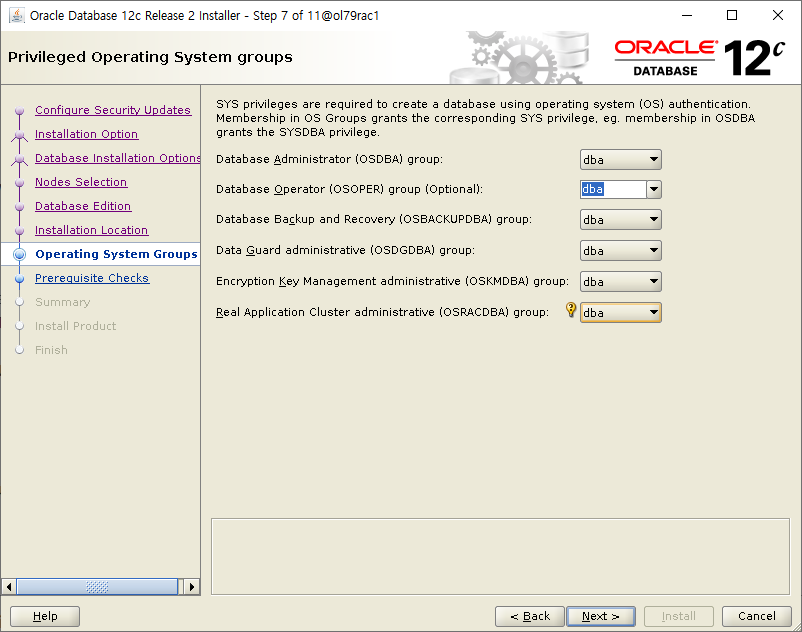The width and height of the screenshot is (802, 632).
Task: Maximize the installer window
Action: pos(732,15)
